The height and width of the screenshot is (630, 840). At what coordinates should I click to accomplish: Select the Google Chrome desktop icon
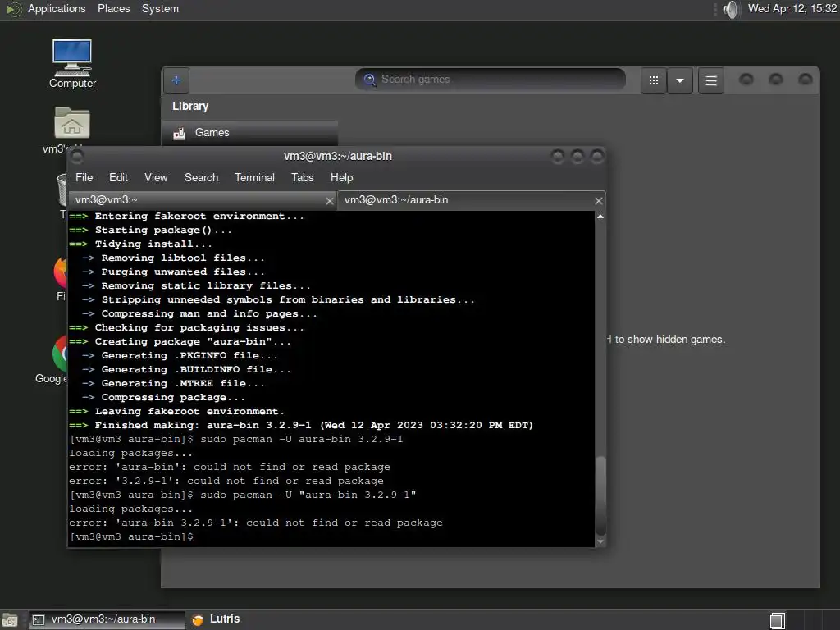click(53, 359)
